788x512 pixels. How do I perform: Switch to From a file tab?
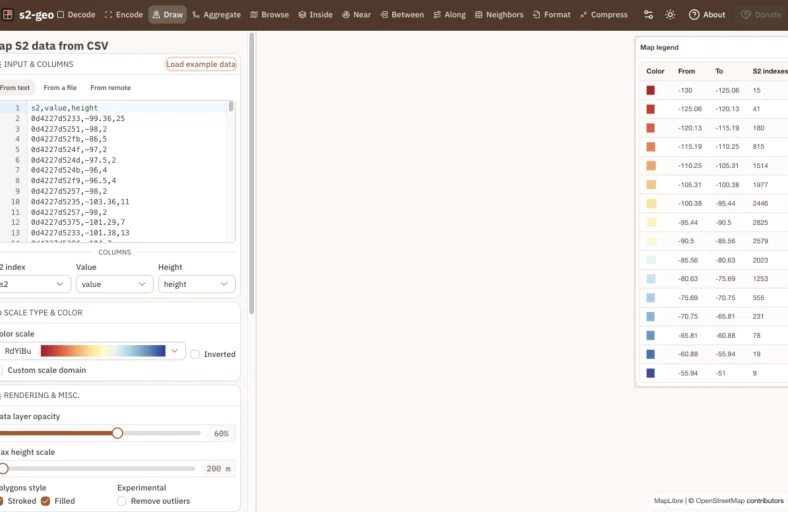pyautogui.click(x=60, y=87)
